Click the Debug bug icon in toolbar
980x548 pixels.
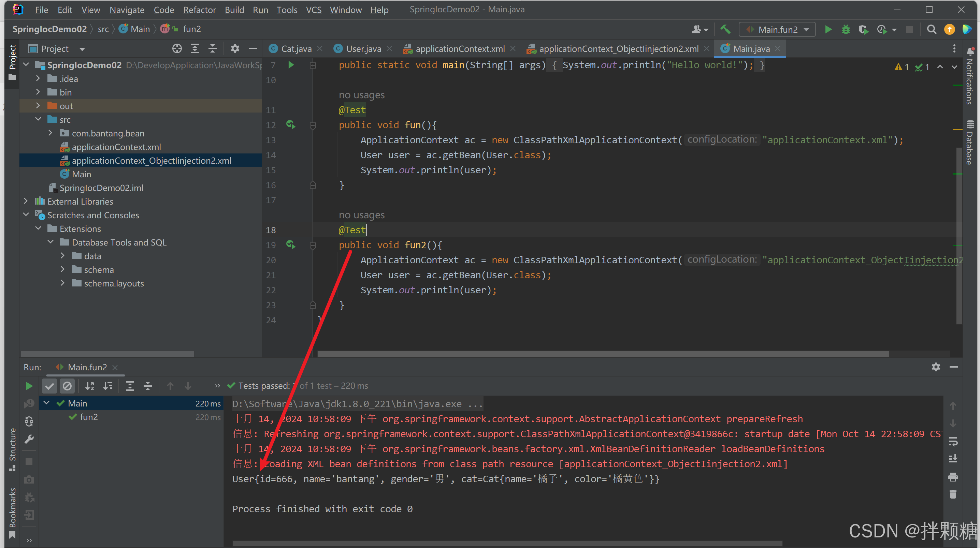click(x=845, y=29)
